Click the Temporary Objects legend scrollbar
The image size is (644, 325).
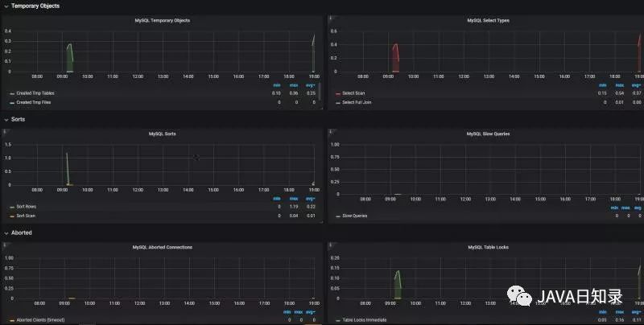(320, 91)
